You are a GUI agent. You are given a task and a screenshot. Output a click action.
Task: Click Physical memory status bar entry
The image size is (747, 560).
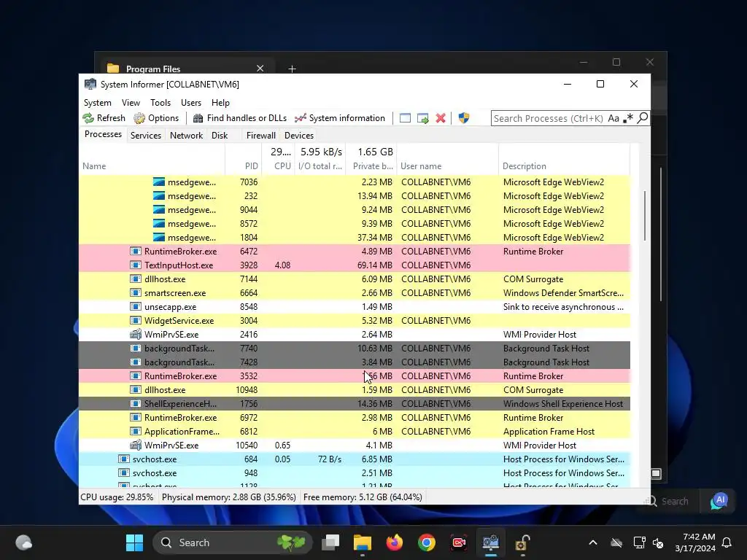[228, 497]
